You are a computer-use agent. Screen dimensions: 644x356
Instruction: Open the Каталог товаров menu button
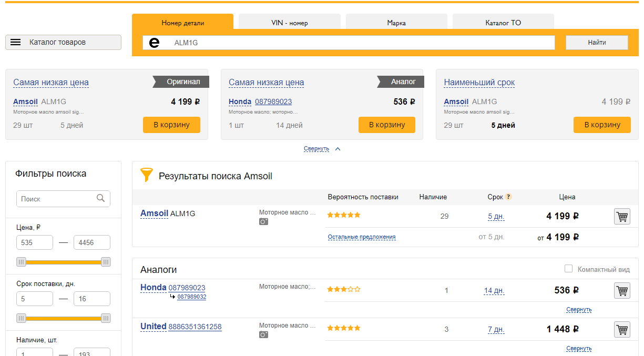point(63,42)
